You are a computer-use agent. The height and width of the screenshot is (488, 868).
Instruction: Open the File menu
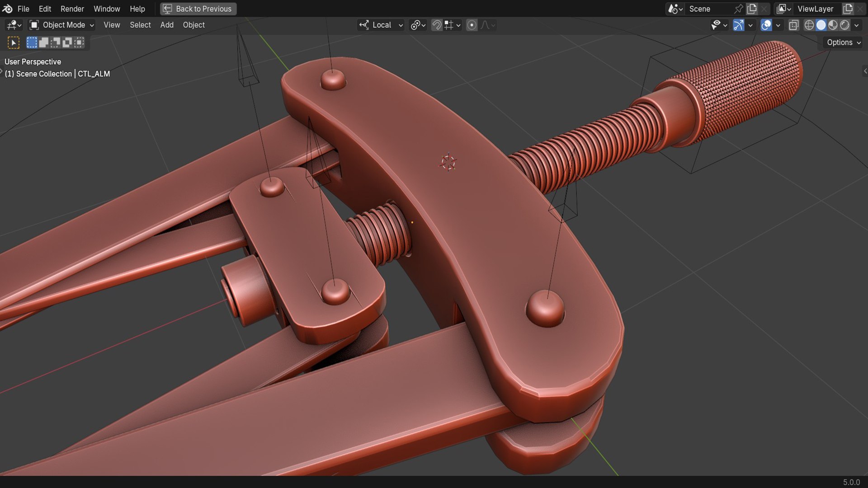coord(23,9)
